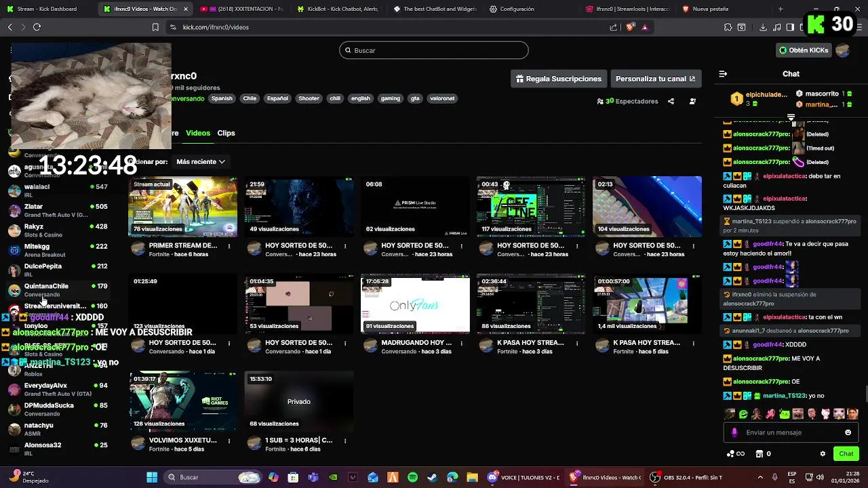The height and width of the screenshot is (488, 868).
Task: Insert the Hello Kitty emote into the chat
Action: 825,414
